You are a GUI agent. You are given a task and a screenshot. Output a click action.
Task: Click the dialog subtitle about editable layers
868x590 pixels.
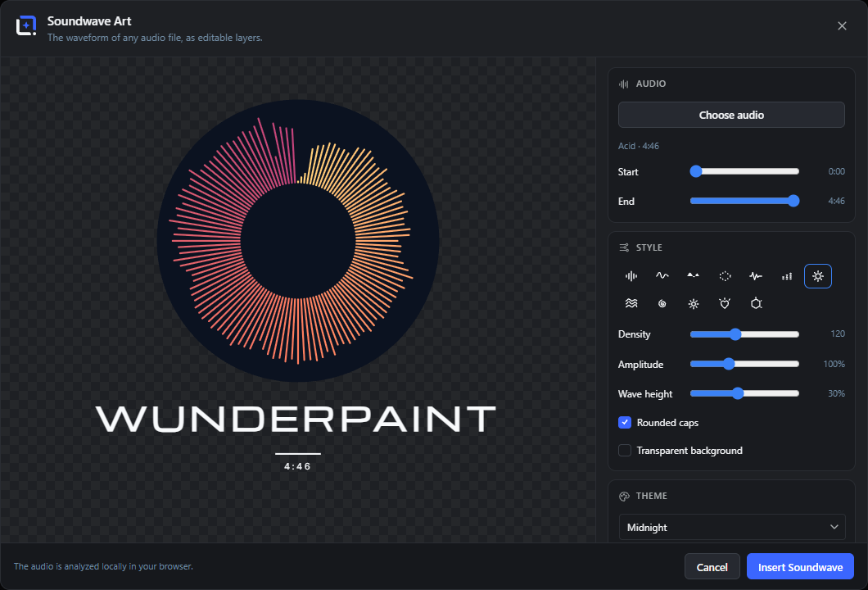click(x=155, y=38)
